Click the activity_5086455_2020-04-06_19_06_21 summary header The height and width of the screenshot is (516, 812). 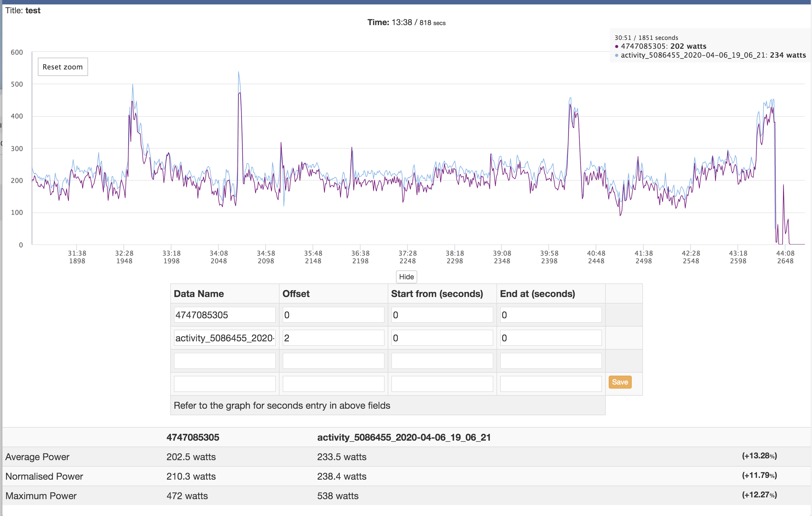(x=404, y=437)
